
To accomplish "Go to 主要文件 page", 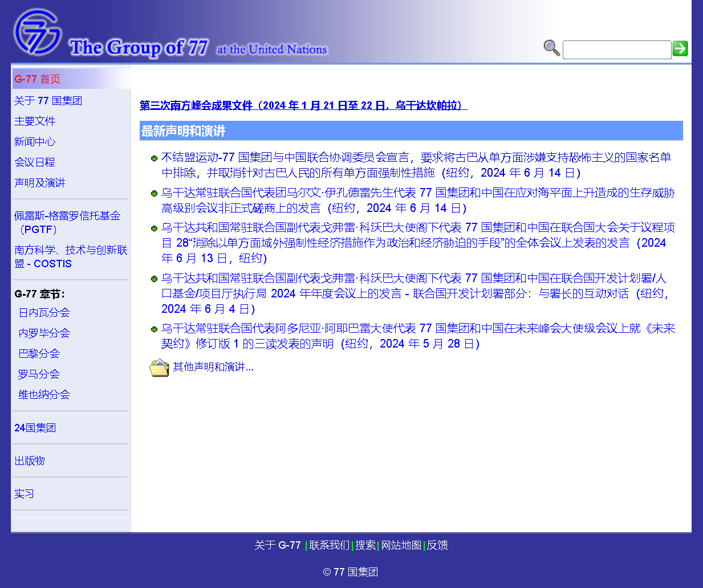I will coord(35,121).
